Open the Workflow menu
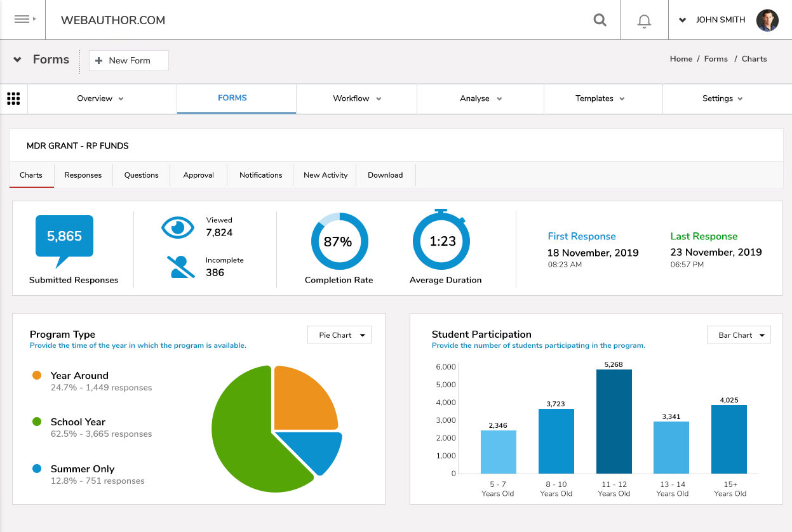The height and width of the screenshot is (532, 792). click(356, 98)
